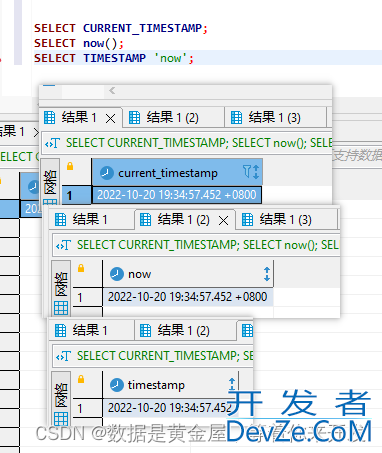Click the sort arrows on the now column

click(267, 274)
